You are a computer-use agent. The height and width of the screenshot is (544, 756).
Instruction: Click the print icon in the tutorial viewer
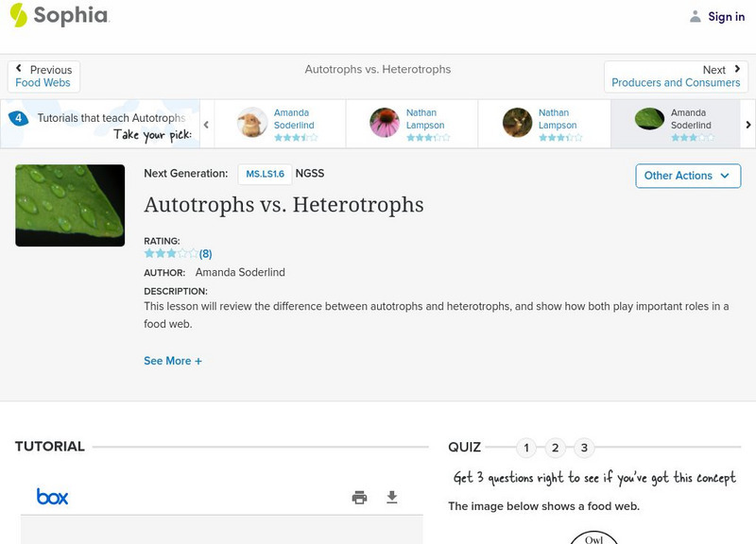click(359, 498)
